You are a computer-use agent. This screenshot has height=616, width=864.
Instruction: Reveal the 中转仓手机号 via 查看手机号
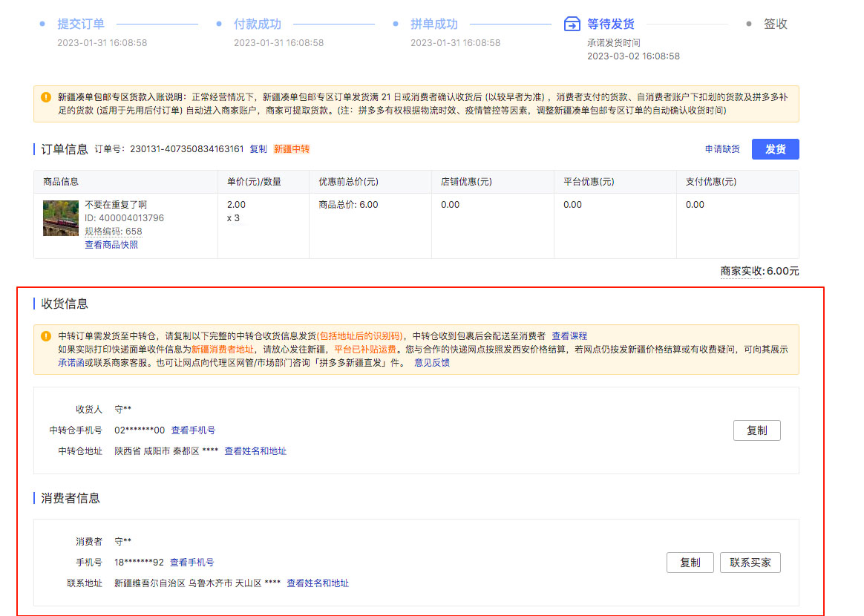193,430
